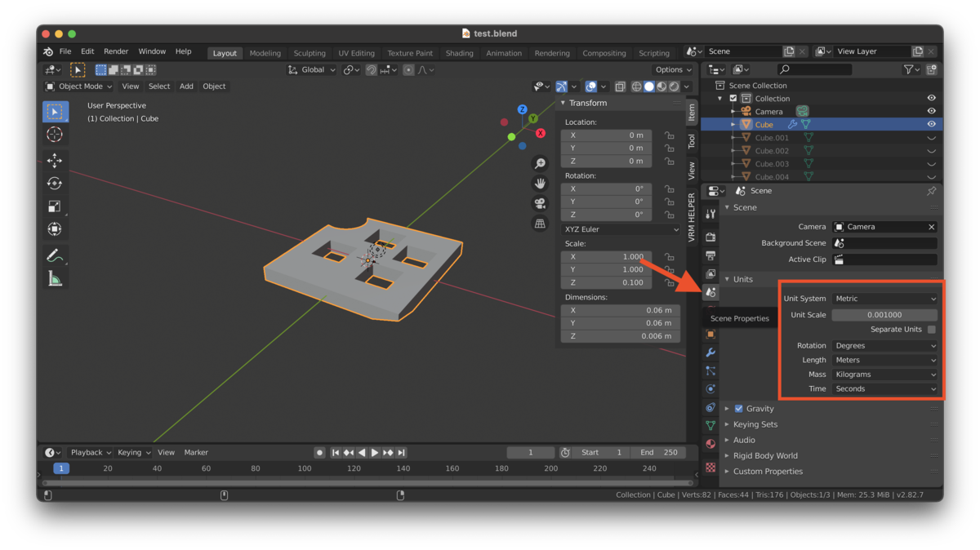Open the Length Meters dropdown
The height and width of the screenshot is (550, 980).
[885, 360]
